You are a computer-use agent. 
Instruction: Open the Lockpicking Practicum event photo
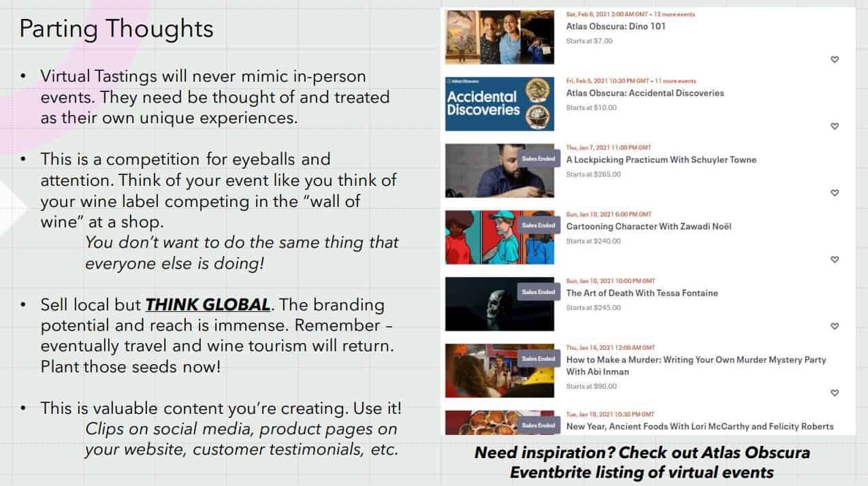500,170
